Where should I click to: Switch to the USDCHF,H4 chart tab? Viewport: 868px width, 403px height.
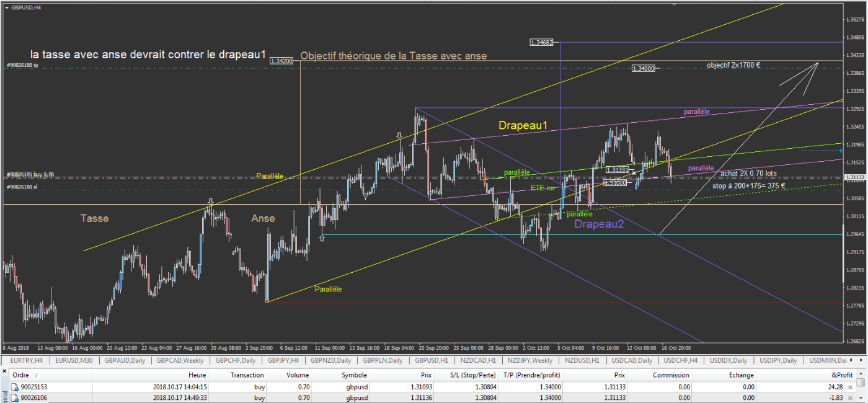point(681,360)
